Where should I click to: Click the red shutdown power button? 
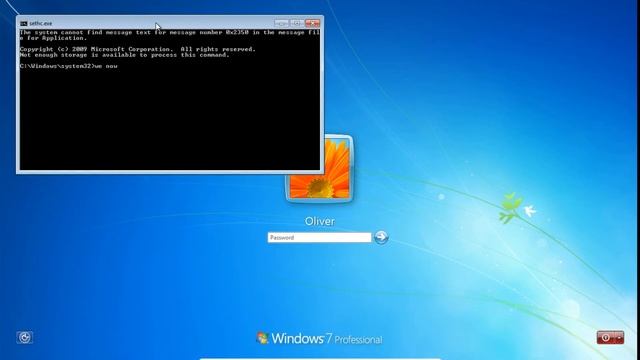click(x=606, y=338)
